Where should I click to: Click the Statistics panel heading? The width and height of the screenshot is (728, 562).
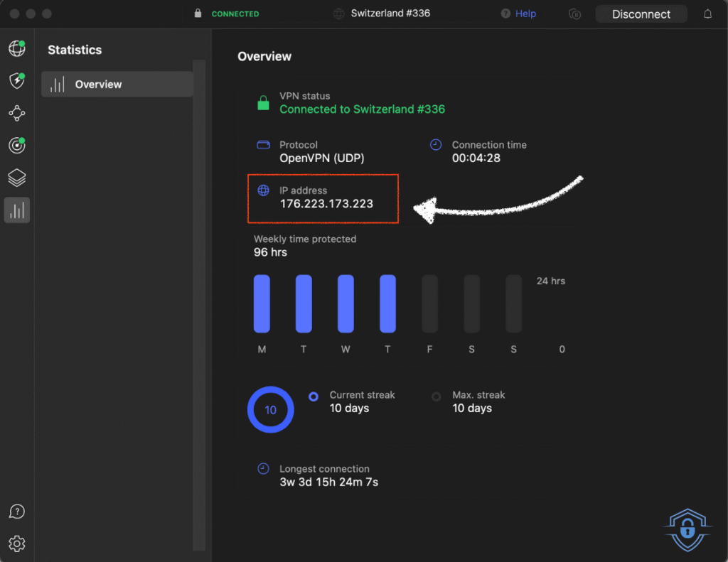(75, 50)
